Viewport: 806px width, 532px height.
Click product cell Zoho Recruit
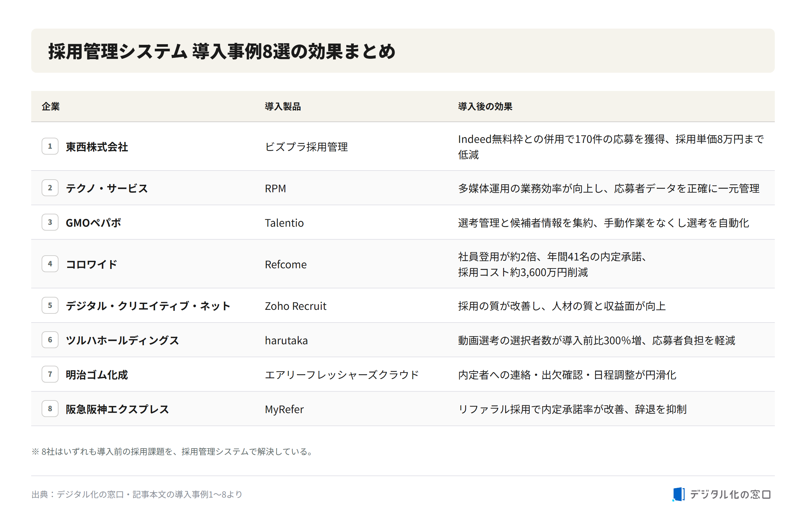(295, 306)
